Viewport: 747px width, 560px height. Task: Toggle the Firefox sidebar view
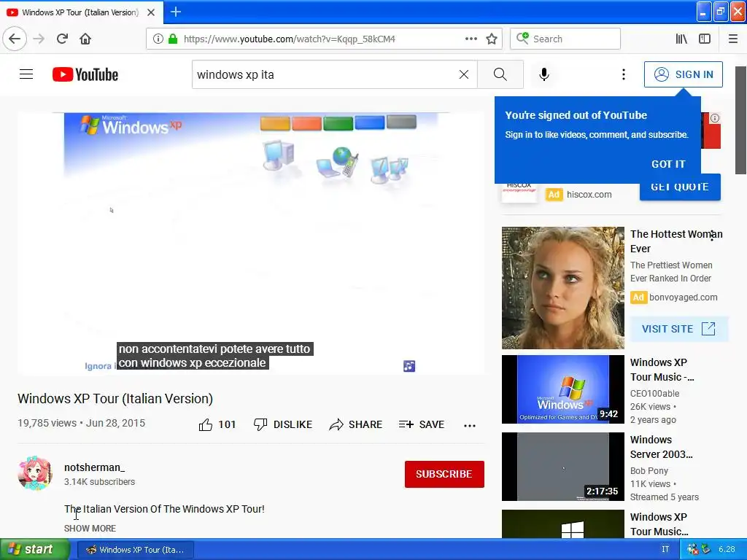coord(705,39)
